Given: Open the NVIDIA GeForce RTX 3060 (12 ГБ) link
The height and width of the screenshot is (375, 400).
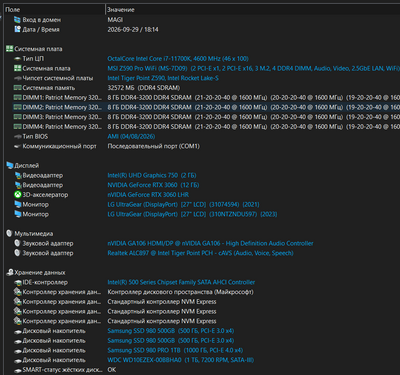Looking at the screenshot, I should [153, 185].
